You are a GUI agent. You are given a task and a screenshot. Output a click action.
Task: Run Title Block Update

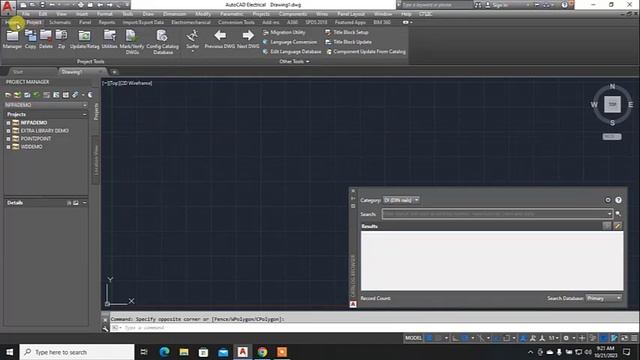(348, 42)
